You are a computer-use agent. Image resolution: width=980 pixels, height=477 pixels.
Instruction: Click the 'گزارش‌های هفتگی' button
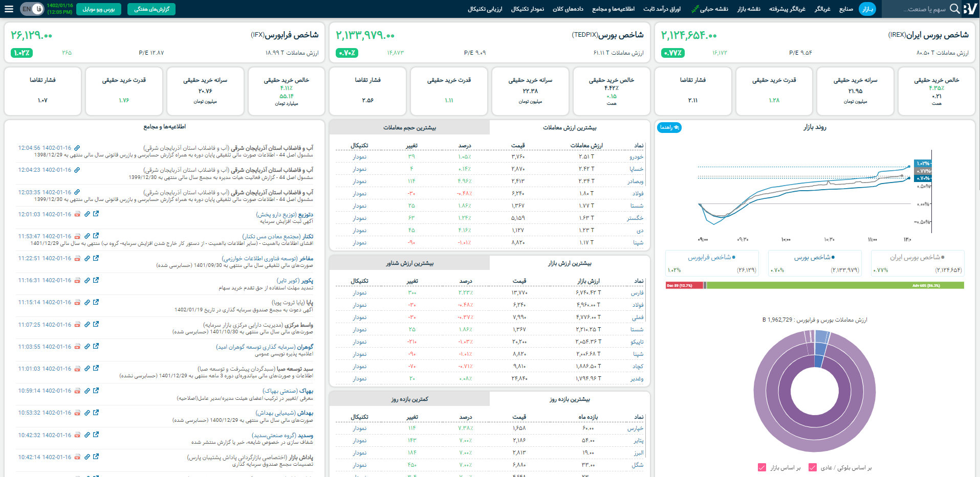151,9
